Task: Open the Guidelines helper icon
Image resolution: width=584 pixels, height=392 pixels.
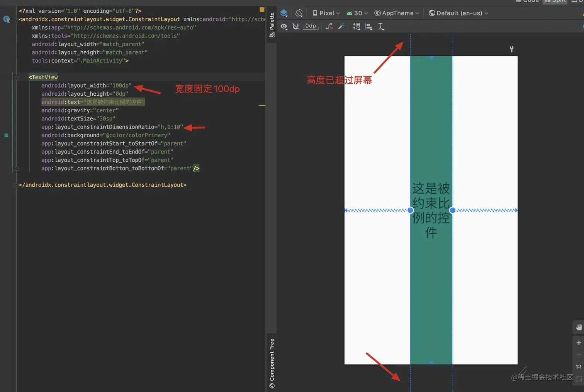Action: (x=381, y=26)
